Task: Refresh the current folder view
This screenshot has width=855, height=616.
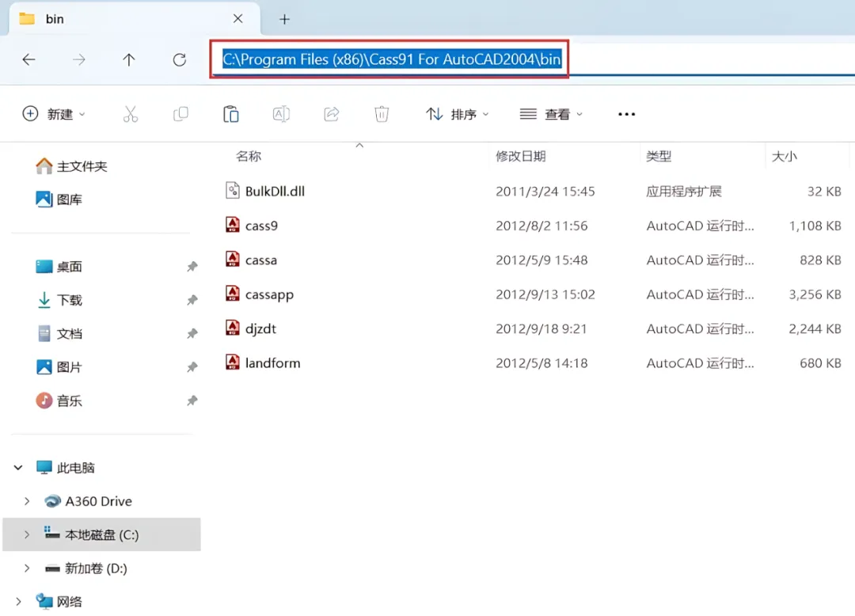Action: tap(180, 59)
